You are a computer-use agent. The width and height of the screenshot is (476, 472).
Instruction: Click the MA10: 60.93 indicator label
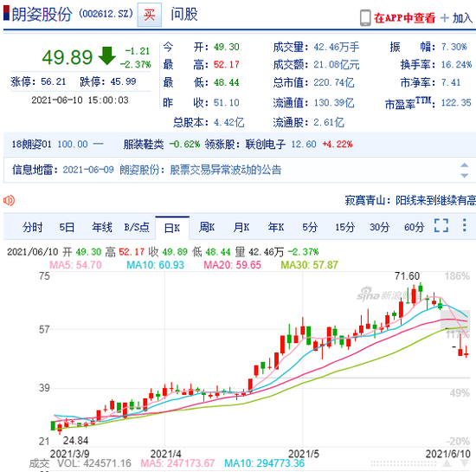point(155,265)
